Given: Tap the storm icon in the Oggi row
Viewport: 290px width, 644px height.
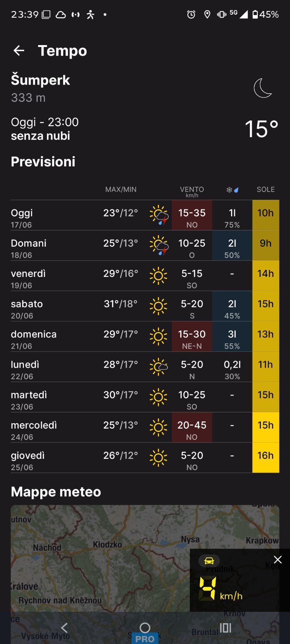Looking at the screenshot, I should 159,215.
